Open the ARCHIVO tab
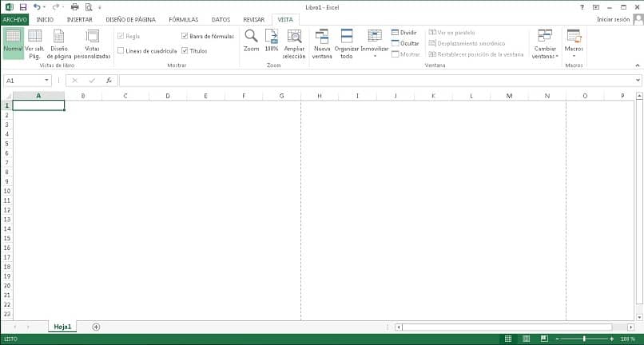644x345 pixels. 14,19
